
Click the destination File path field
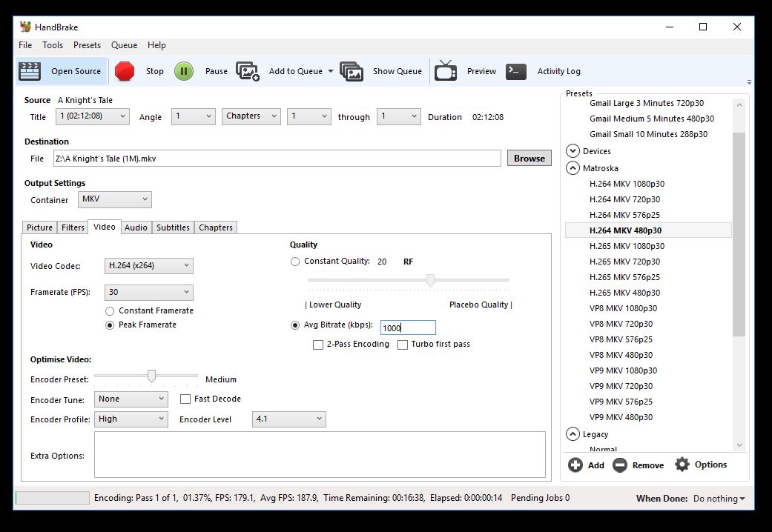click(277, 159)
